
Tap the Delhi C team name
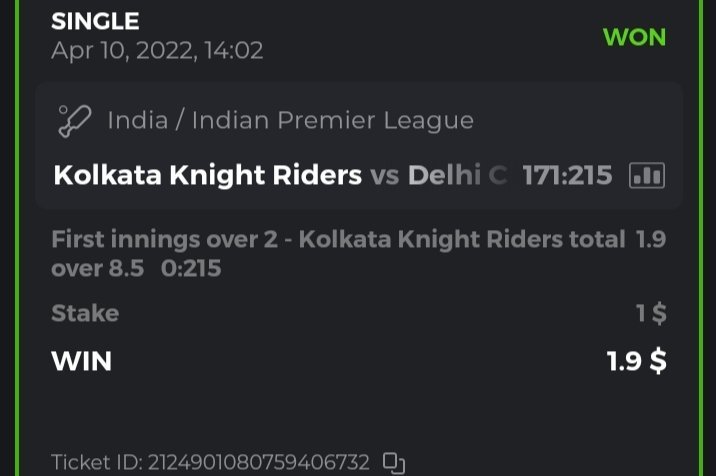coord(457,176)
